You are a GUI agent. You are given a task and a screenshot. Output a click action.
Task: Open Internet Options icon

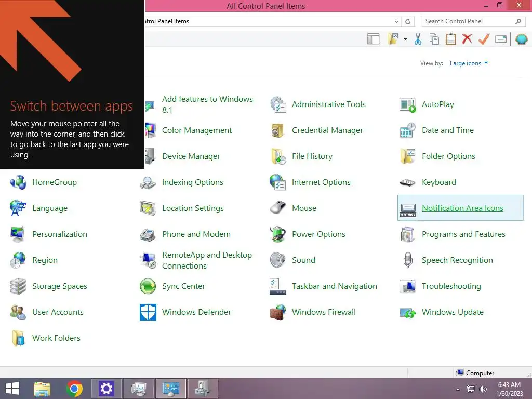278,182
